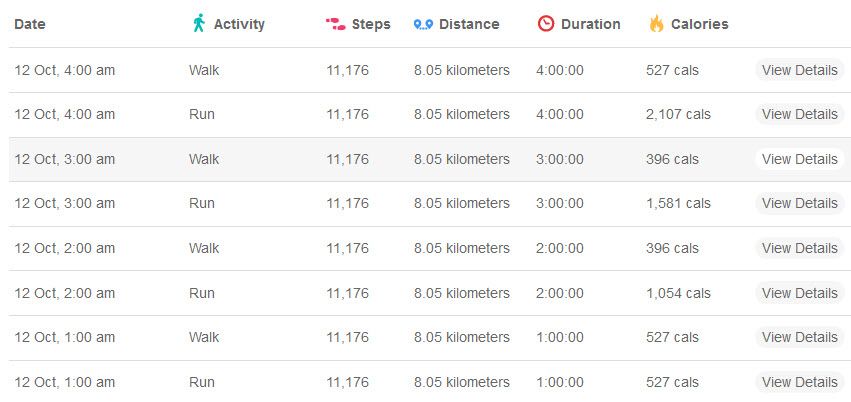The height and width of the screenshot is (402, 851).
Task: View Details for the 2,107 cals Run
Action: point(799,114)
